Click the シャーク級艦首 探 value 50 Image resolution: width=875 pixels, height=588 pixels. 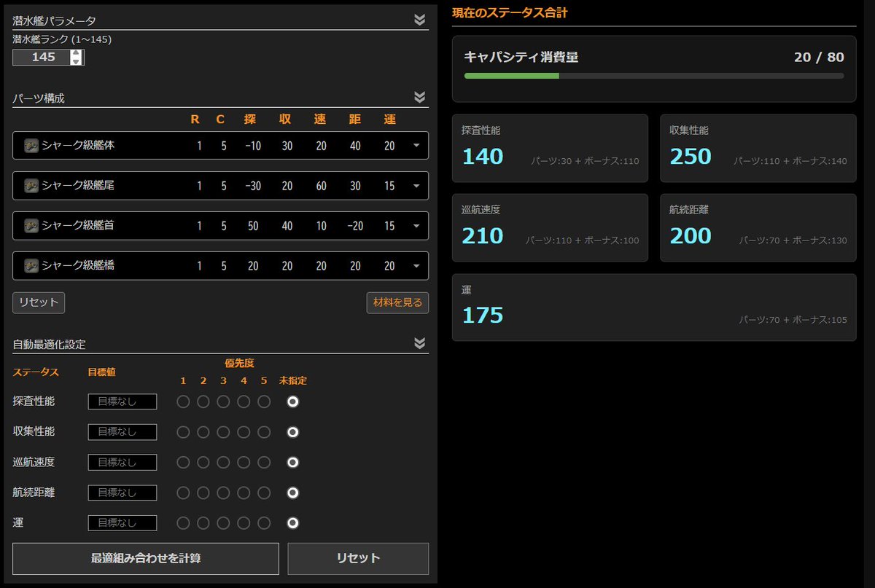(253, 226)
